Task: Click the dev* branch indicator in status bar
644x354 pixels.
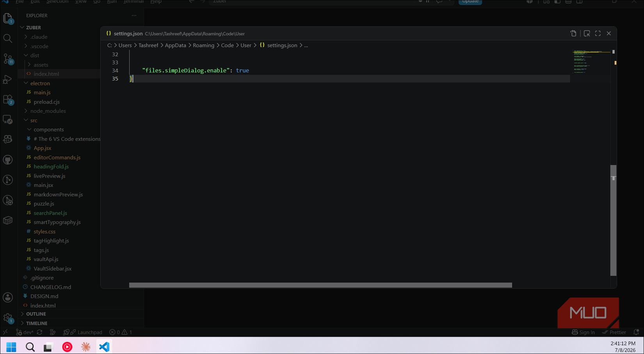Action: [25, 332]
